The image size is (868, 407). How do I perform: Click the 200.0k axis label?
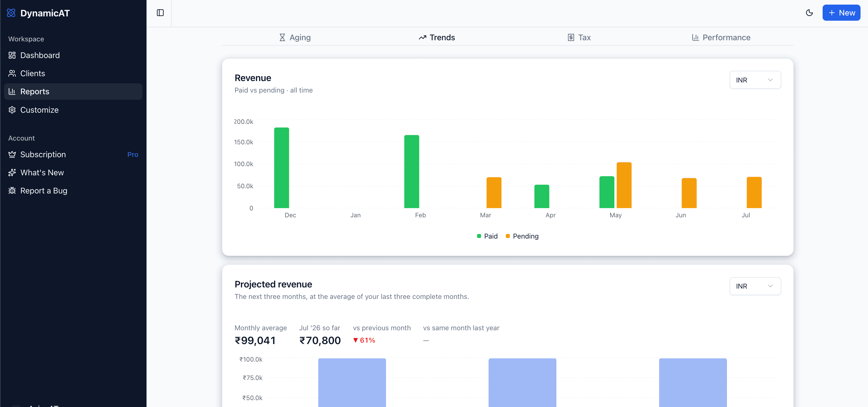[x=243, y=122]
